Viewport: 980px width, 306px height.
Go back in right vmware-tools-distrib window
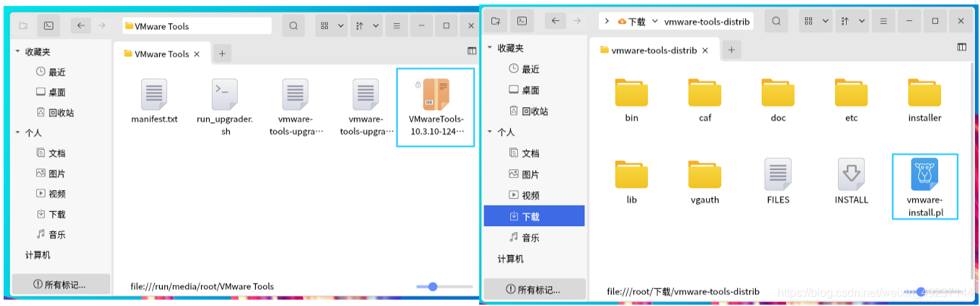(x=555, y=22)
